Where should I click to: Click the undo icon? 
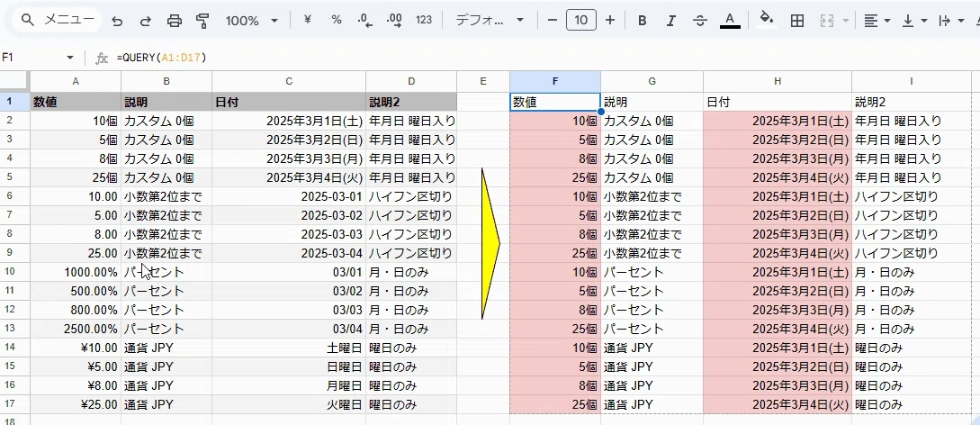[x=117, y=21]
